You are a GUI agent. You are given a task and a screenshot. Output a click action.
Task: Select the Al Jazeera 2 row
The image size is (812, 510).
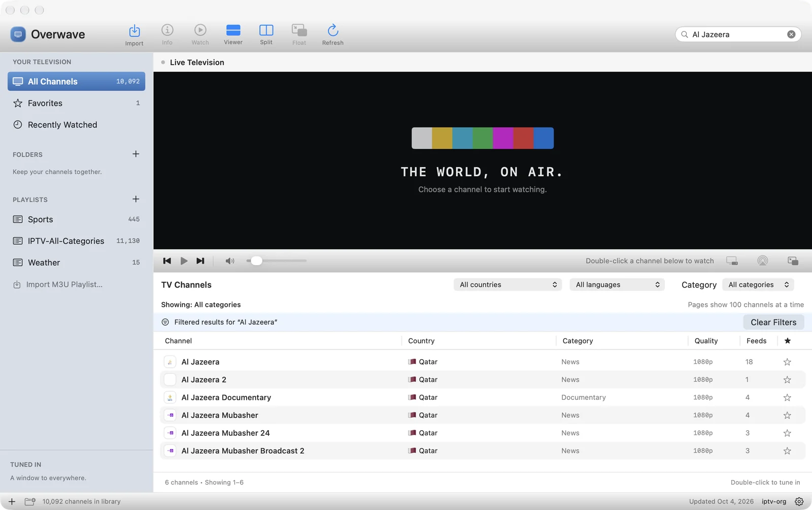click(x=483, y=379)
